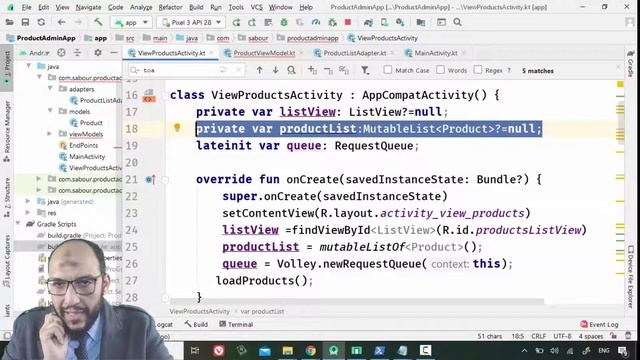This screenshot has height=360, width=640.
Task: Click the add selection for next occurrence icon
Action: pyautogui.click(x=312, y=70)
